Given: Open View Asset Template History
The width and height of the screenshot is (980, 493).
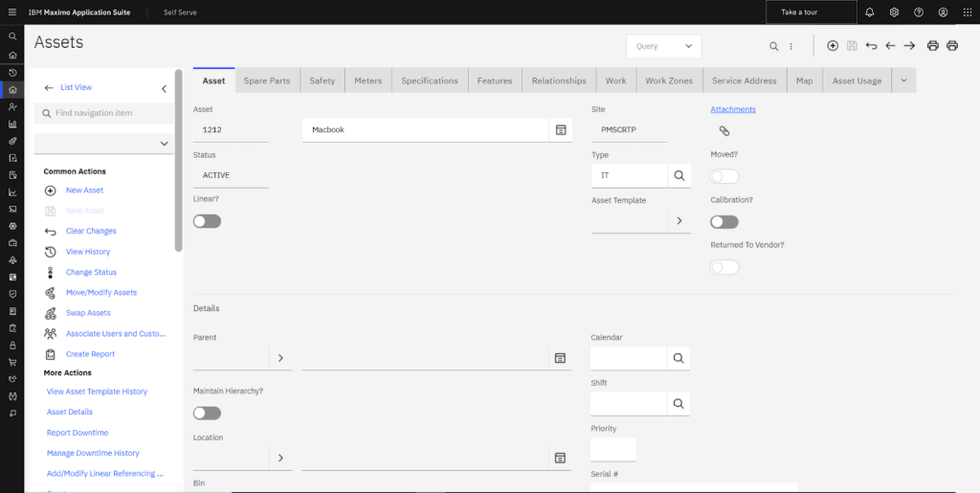Looking at the screenshot, I should pos(97,392).
